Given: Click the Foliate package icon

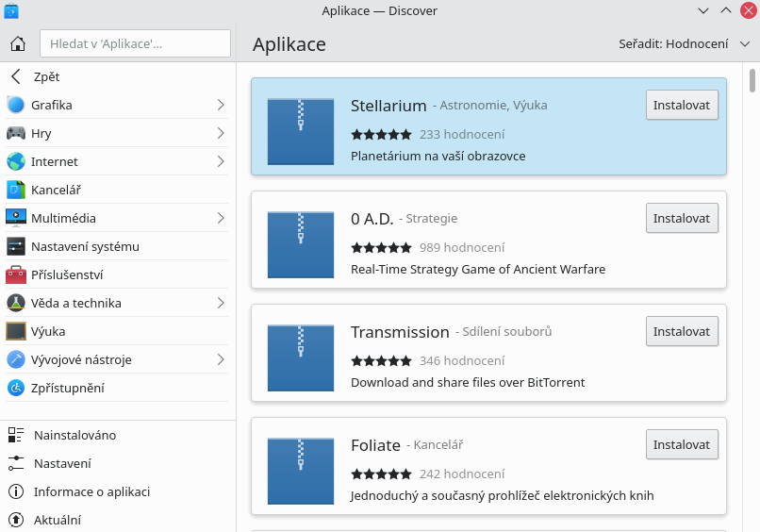Looking at the screenshot, I should (x=301, y=472).
